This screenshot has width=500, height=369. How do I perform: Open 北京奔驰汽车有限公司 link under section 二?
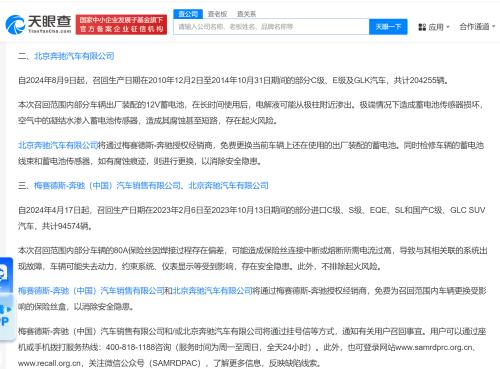pos(74,56)
